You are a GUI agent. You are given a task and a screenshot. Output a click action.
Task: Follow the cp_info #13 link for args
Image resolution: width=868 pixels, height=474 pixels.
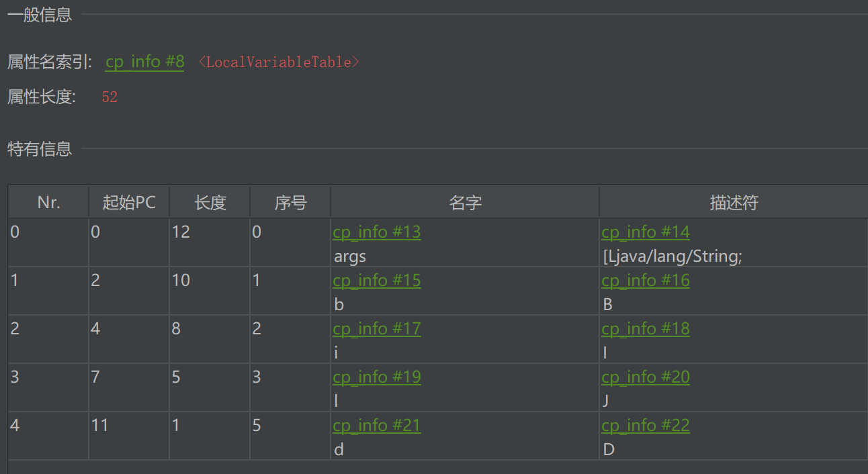(x=377, y=232)
